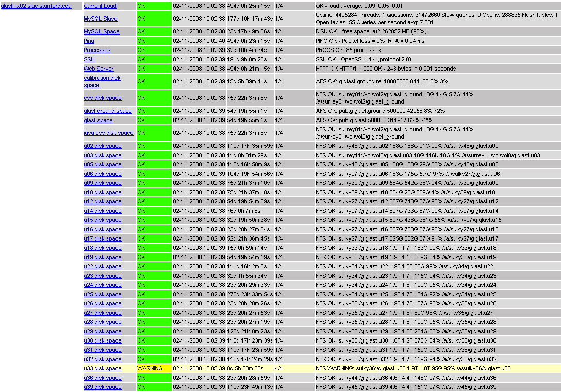Select 'OK - load average: 0.09, 0.05, 0.01'

[x=359, y=6]
